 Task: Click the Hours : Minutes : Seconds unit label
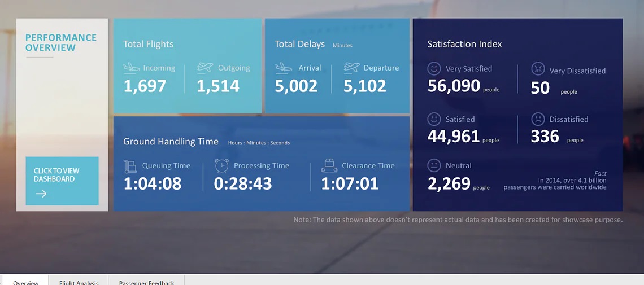point(259,143)
